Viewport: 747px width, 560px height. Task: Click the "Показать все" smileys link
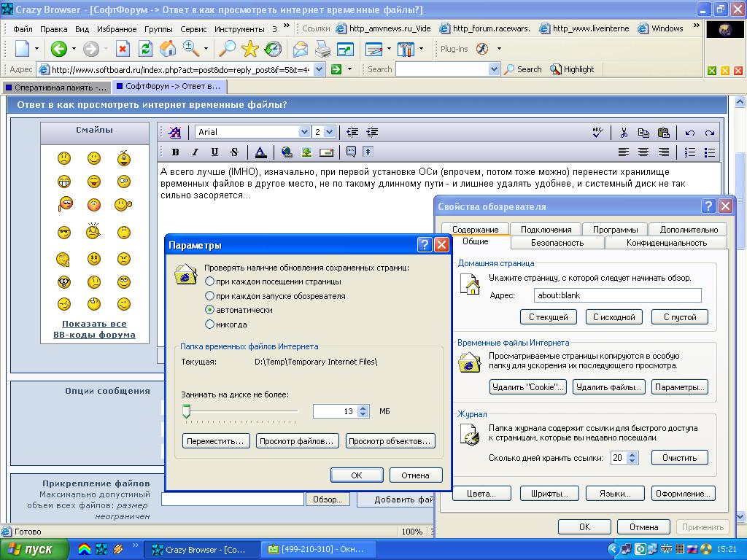tap(94, 324)
